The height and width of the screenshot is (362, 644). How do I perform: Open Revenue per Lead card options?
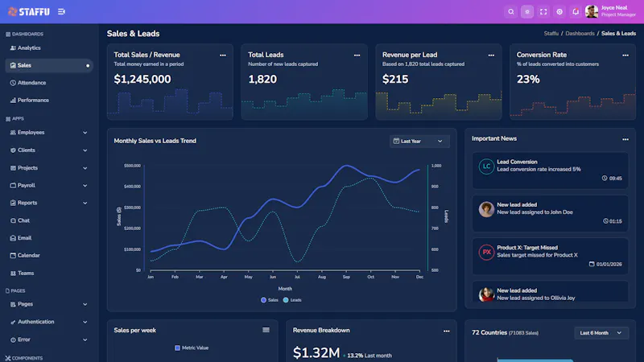(491, 55)
